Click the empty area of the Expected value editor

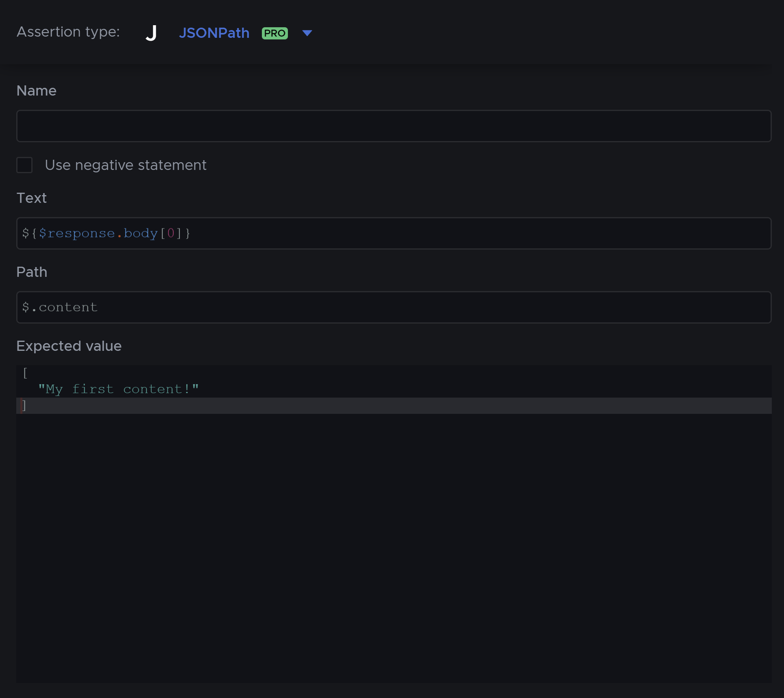[393, 545]
